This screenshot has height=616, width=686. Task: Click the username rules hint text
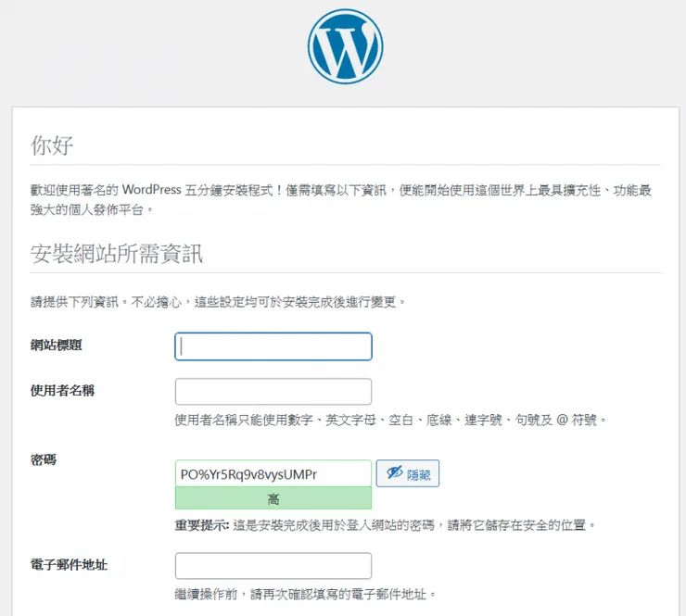[390, 421]
